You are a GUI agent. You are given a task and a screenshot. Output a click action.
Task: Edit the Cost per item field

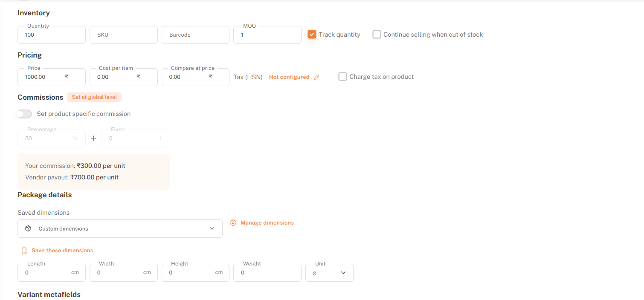click(124, 77)
